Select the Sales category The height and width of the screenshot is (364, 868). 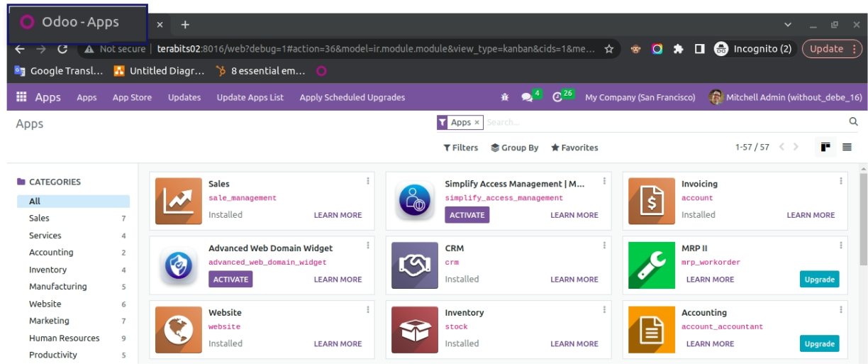pyautogui.click(x=74, y=219)
